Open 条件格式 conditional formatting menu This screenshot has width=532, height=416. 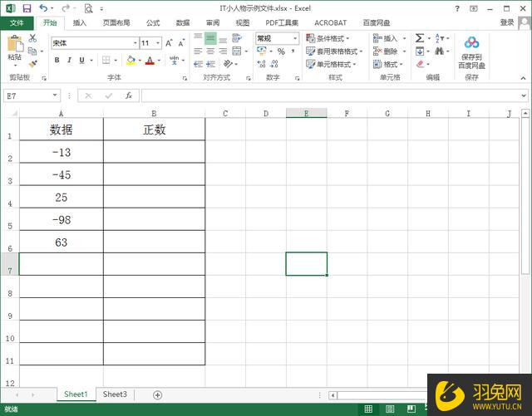click(328, 38)
